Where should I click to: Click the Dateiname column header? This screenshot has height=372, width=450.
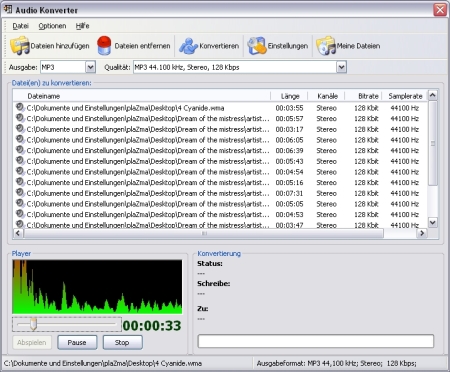tap(142, 96)
